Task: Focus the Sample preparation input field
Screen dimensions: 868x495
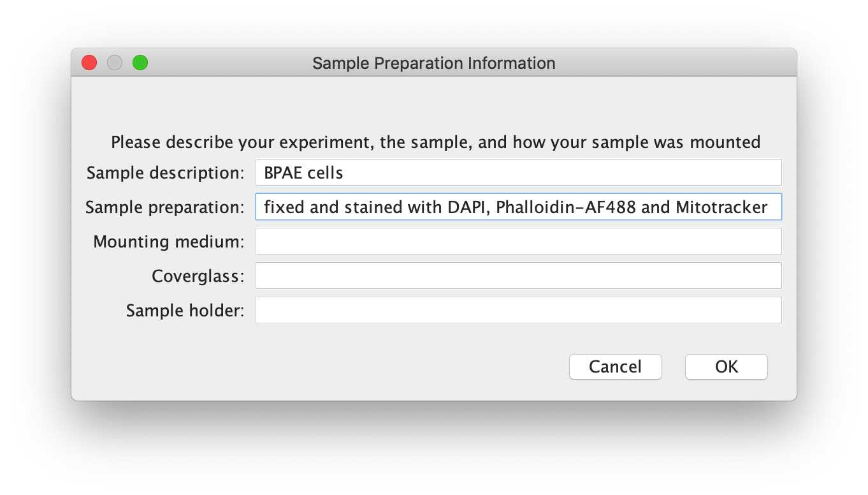Action: pyautogui.click(x=519, y=207)
